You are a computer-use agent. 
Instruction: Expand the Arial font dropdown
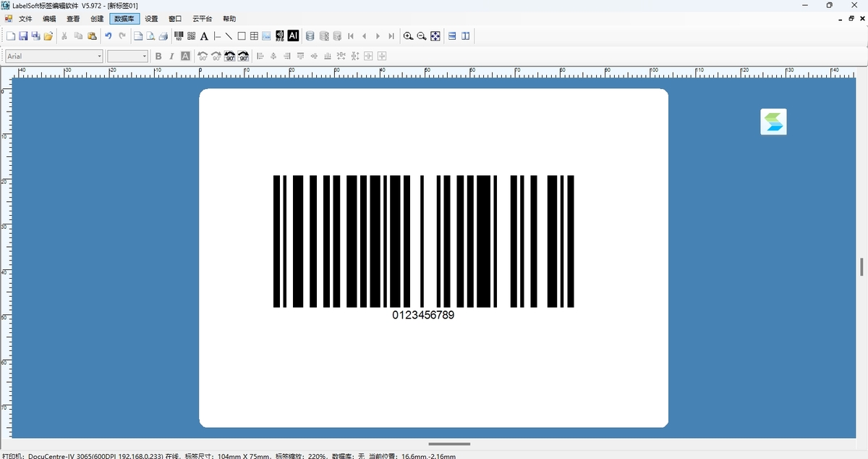[100, 56]
